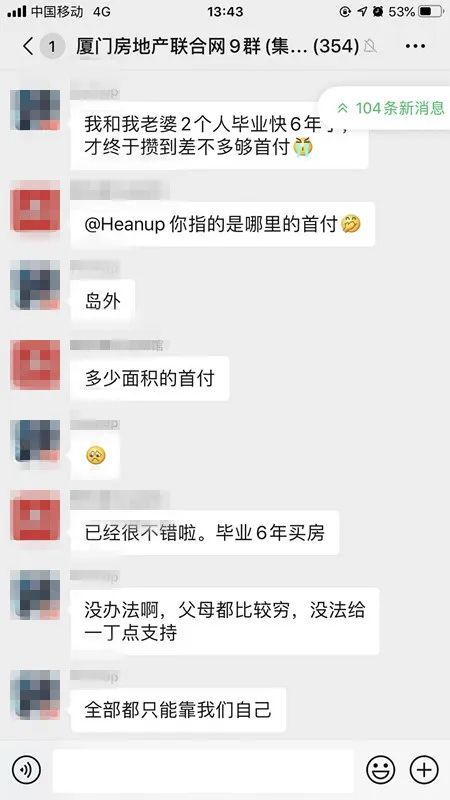Tap the voice message icon
Screen dimensions: 450x800
pos(26,769)
